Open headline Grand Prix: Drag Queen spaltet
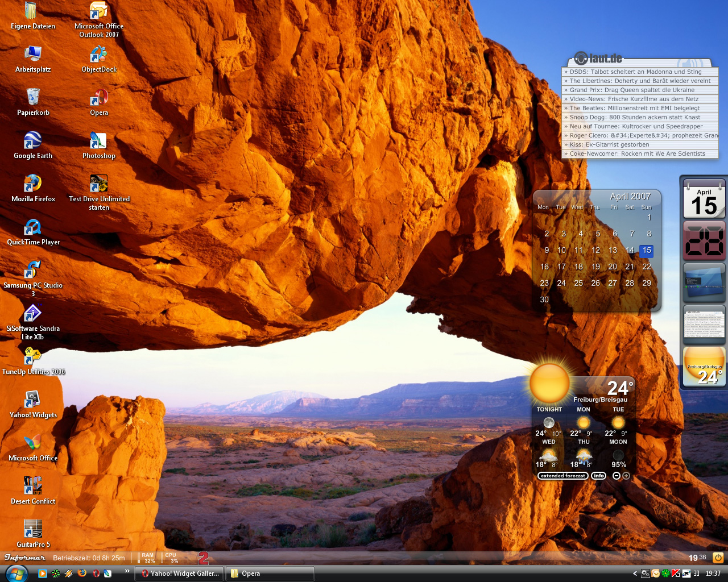This screenshot has height=582, width=728. pyautogui.click(x=640, y=90)
